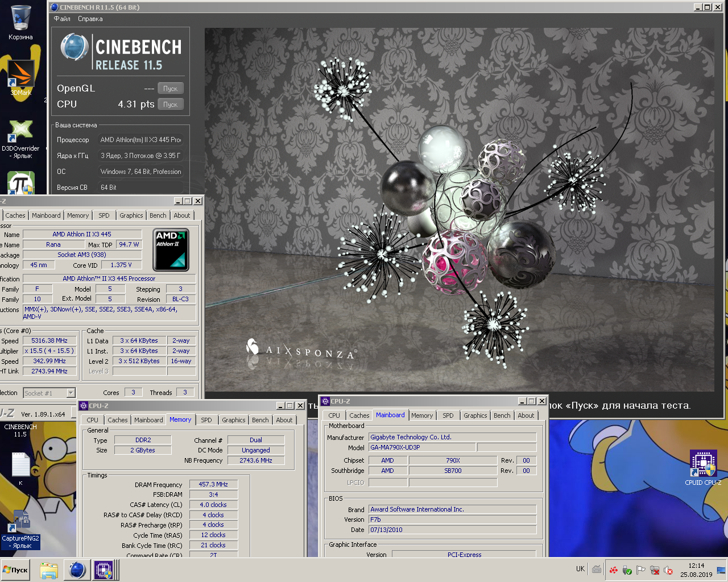
Task: Open About tab in CPU-Z processor window
Action: 182,215
